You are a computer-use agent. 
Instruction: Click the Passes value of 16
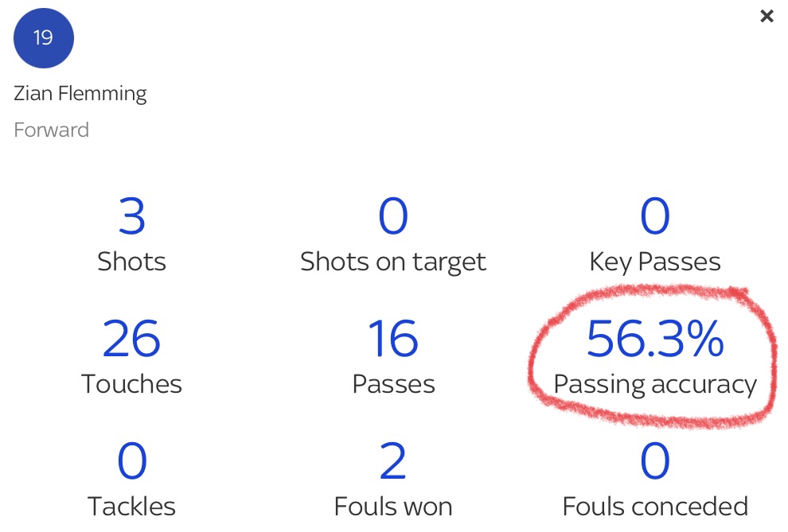click(x=393, y=339)
